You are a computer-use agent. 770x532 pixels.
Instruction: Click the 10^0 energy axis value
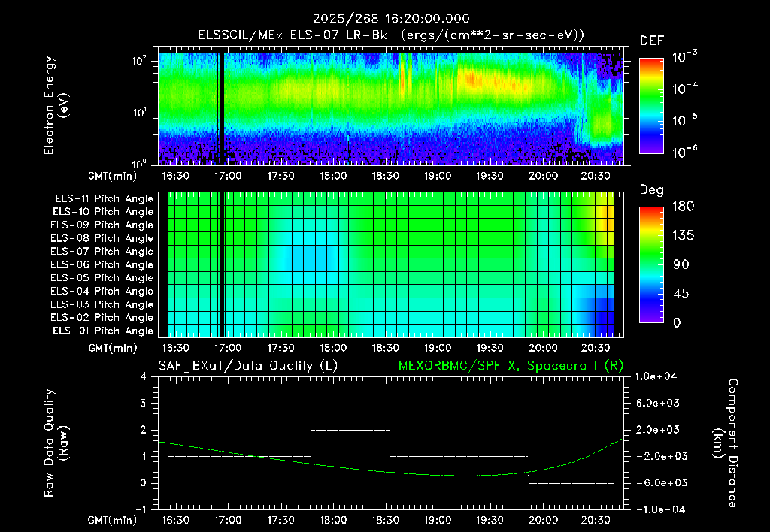(x=138, y=164)
